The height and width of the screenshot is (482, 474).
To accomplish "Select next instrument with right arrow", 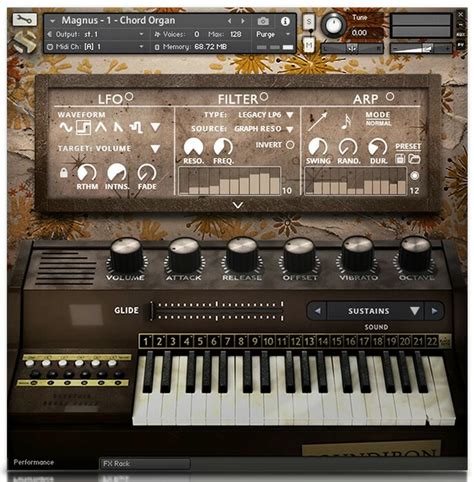I will 243,21.
